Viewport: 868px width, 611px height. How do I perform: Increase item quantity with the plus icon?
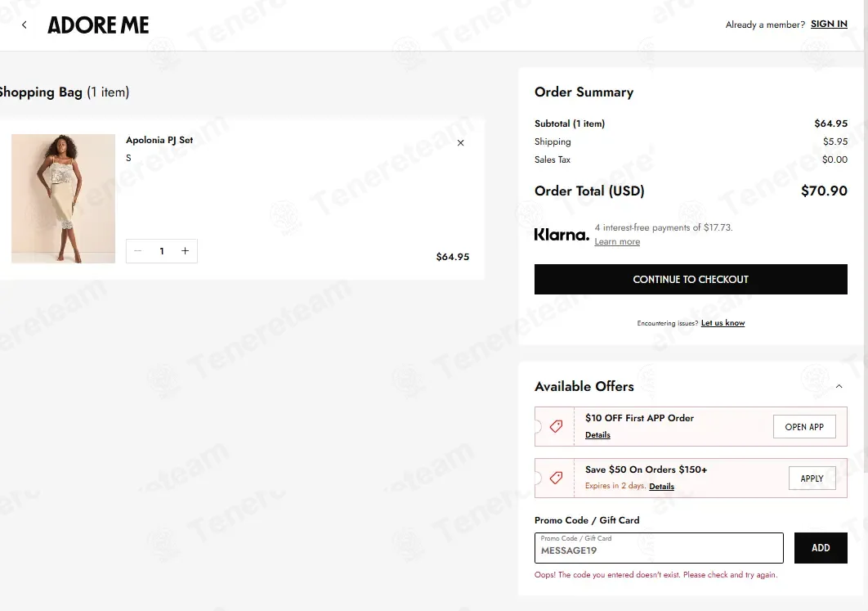point(185,251)
